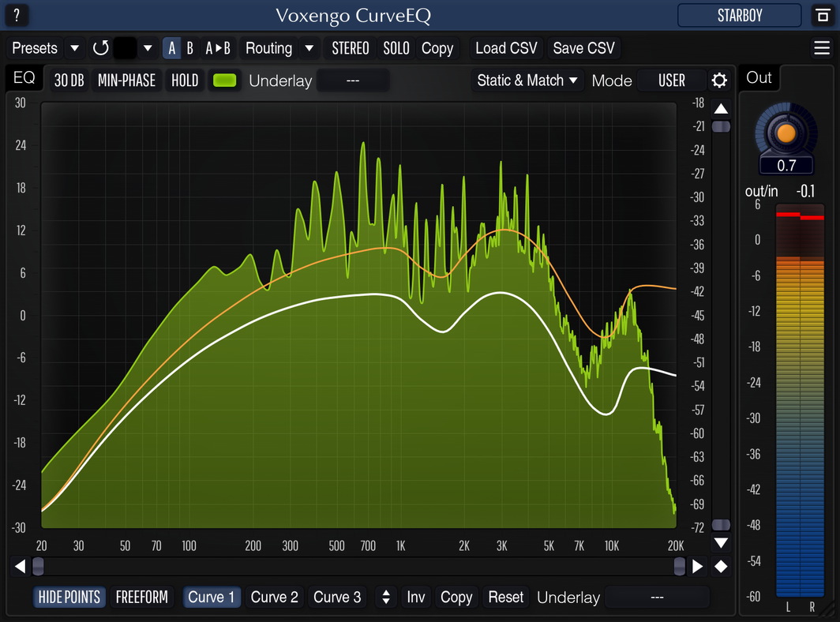Click the STARBOY instance name field

pos(739,15)
